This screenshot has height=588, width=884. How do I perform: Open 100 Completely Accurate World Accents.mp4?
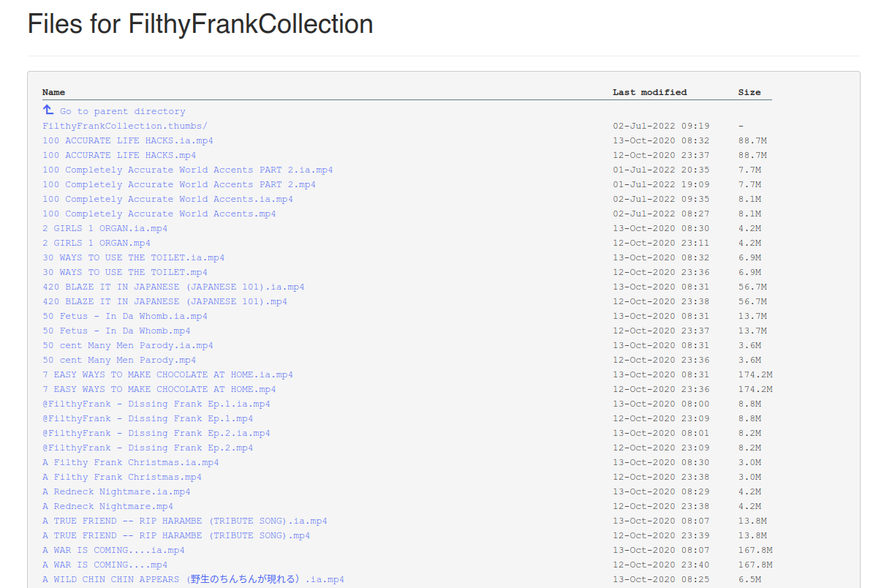(x=159, y=214)
